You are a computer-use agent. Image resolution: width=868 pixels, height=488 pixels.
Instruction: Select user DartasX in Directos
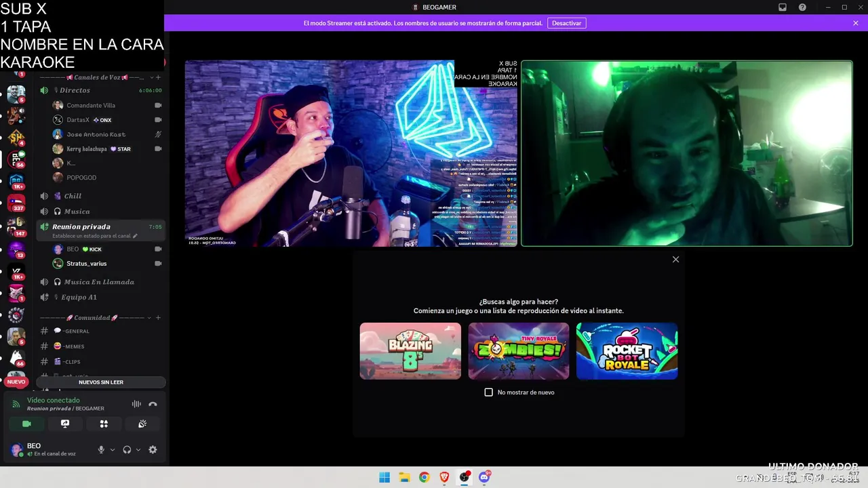click(107, 120)
